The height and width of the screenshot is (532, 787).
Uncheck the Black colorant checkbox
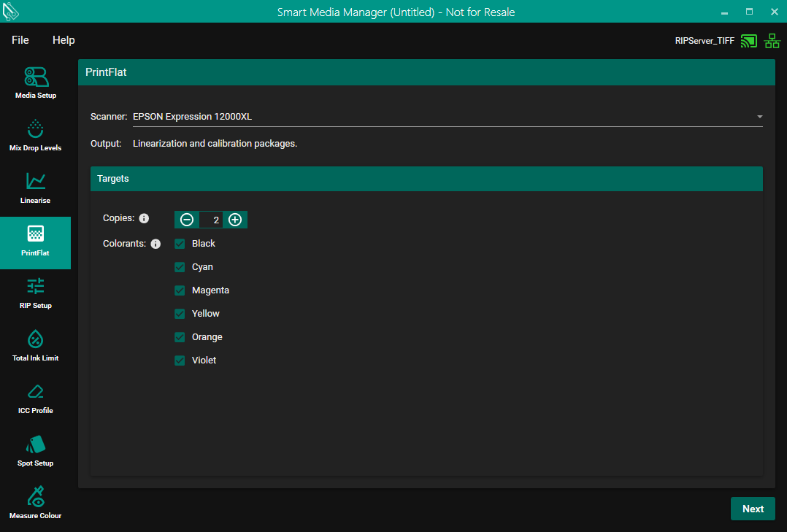tap(180, 244)
